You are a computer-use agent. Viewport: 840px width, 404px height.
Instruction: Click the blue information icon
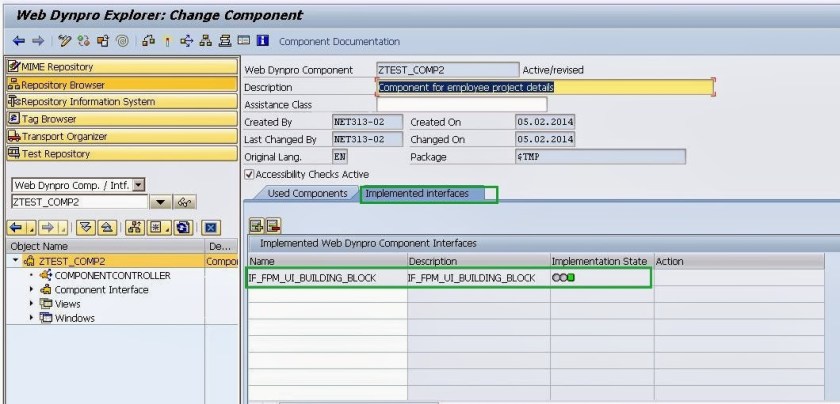coord(262,41)
